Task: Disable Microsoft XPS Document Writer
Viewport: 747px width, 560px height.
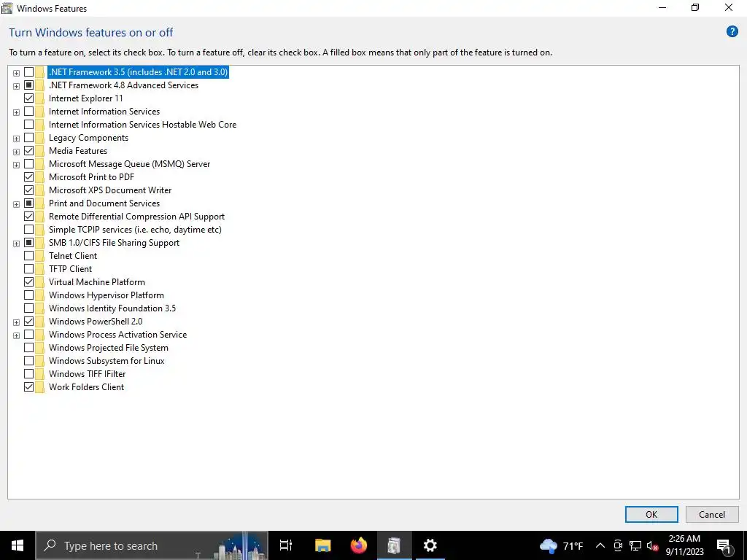Action: click(28, 190)
